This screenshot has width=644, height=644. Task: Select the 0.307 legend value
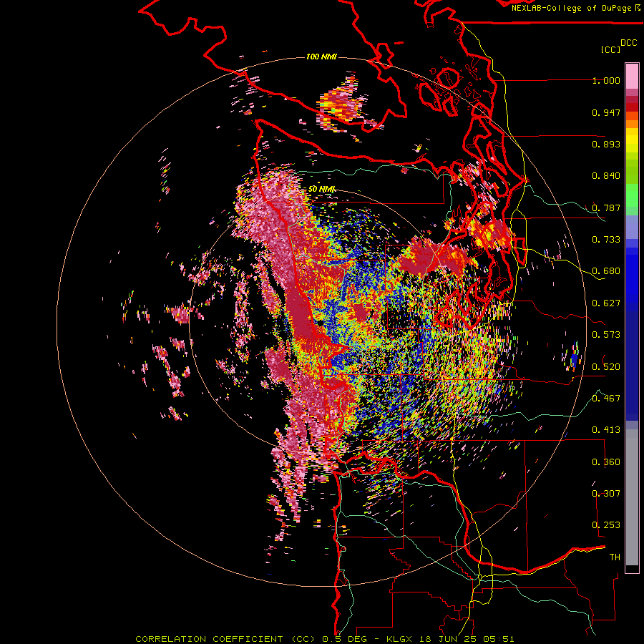pyautogui.click(x=606, y=493)
